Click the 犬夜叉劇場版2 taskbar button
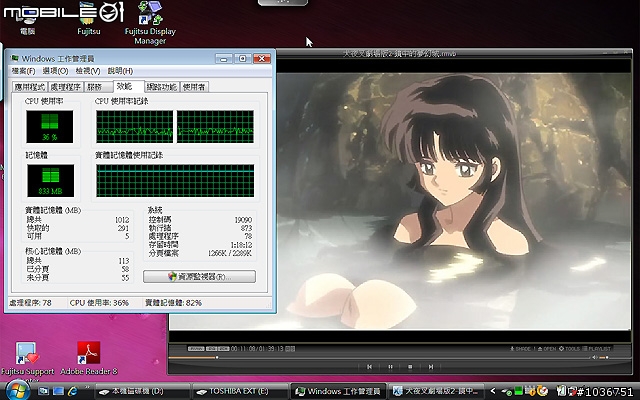 click(436, 391)
